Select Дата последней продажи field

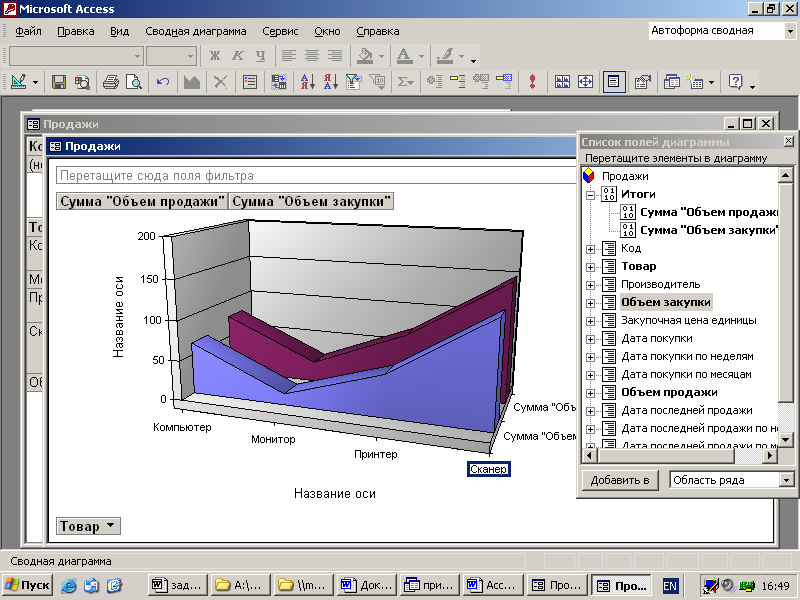[687, 410]
